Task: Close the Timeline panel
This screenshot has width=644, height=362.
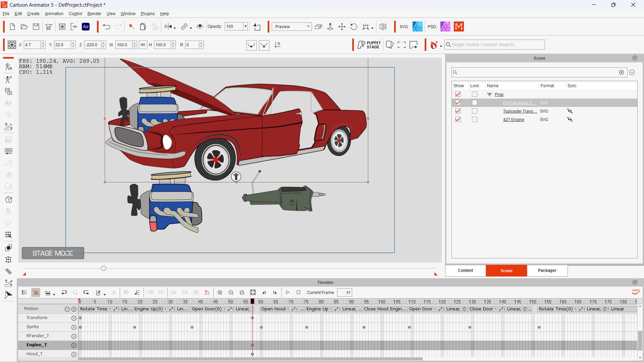Action: [x=635, y=282]
